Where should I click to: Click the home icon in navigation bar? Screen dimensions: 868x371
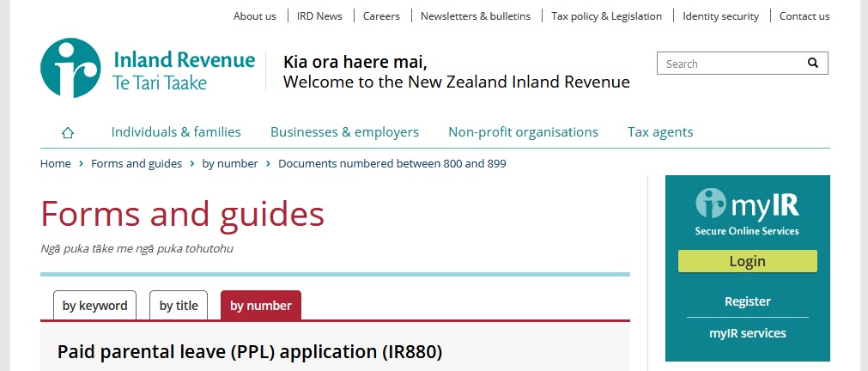(x=68, y=132)
